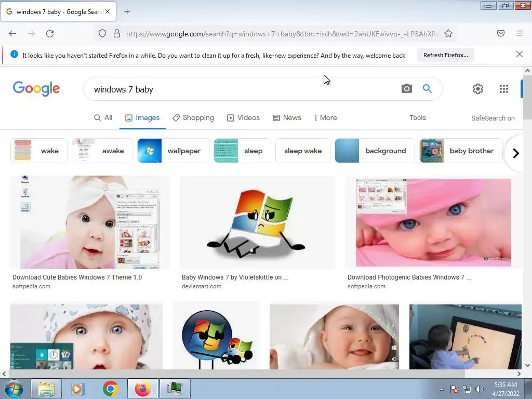
Task: Click the taskbar clock showing 5:35 AM
Action: 506,389
